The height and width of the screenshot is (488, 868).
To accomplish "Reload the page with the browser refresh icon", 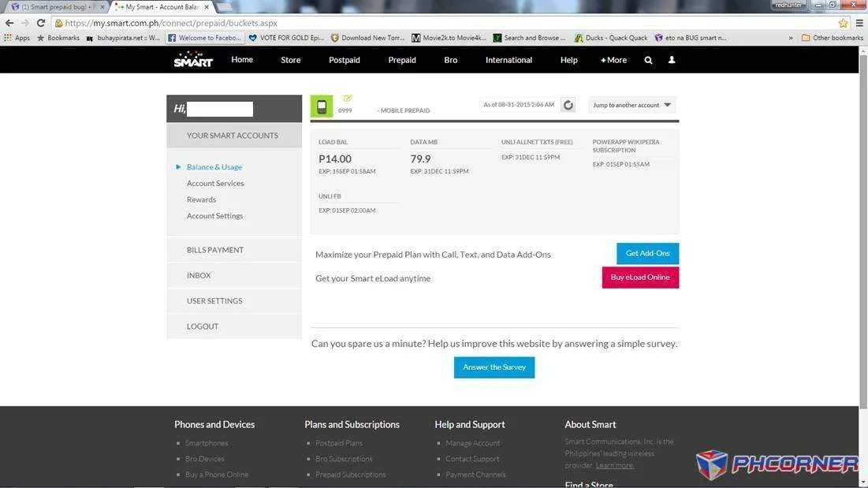I will click(x=41, y=23).
